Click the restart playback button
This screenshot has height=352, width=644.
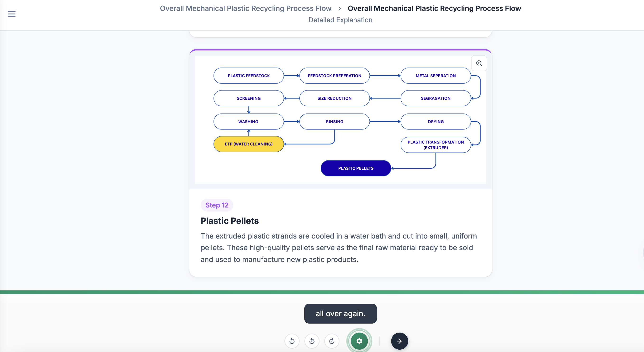[x=292, y=341]
